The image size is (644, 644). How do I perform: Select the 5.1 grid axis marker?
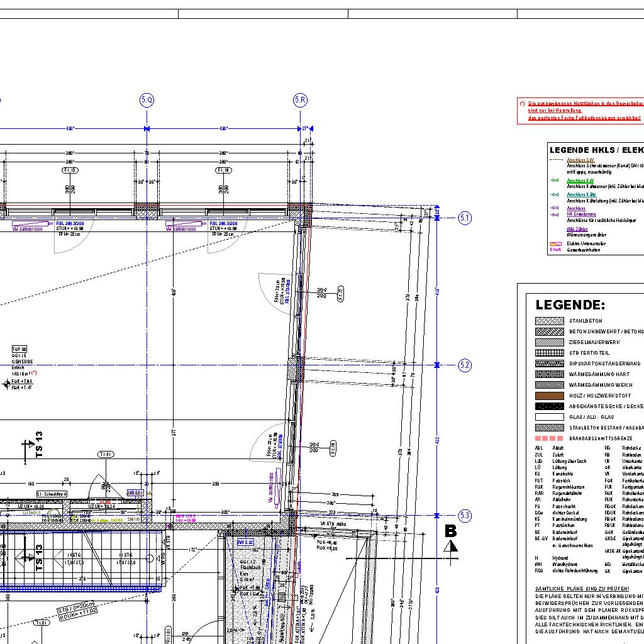tap(465, 218)
